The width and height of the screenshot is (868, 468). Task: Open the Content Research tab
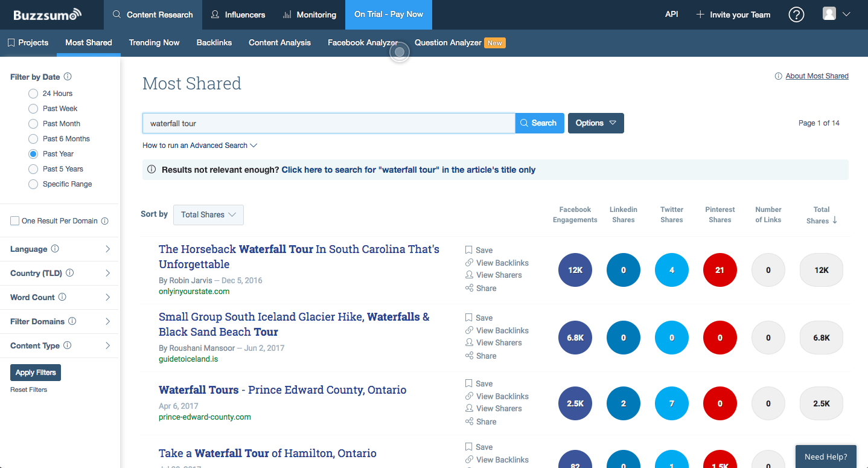click(x=153, y=14)
